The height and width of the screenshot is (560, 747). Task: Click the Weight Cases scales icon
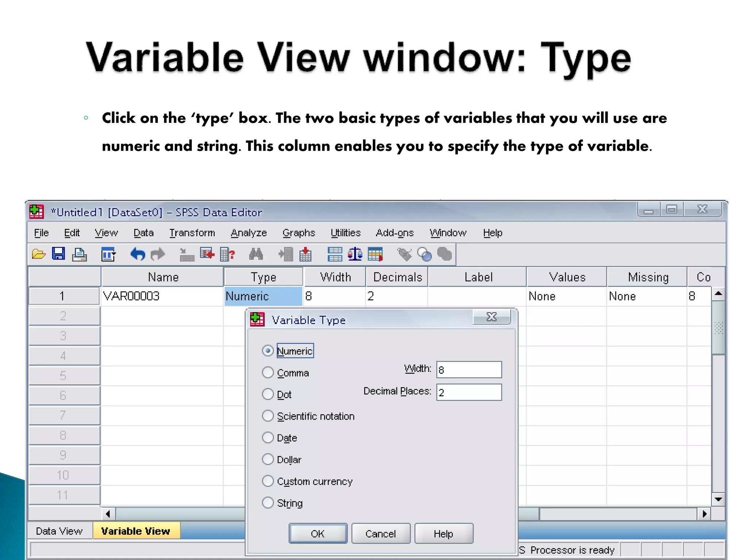click(x=355, y=254)
